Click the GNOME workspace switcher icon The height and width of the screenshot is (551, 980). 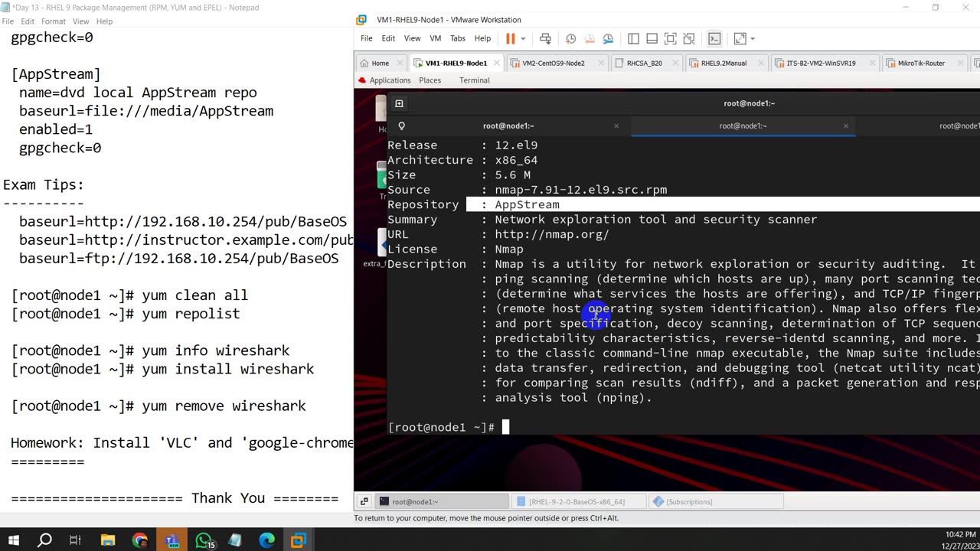tap(364, 501)
